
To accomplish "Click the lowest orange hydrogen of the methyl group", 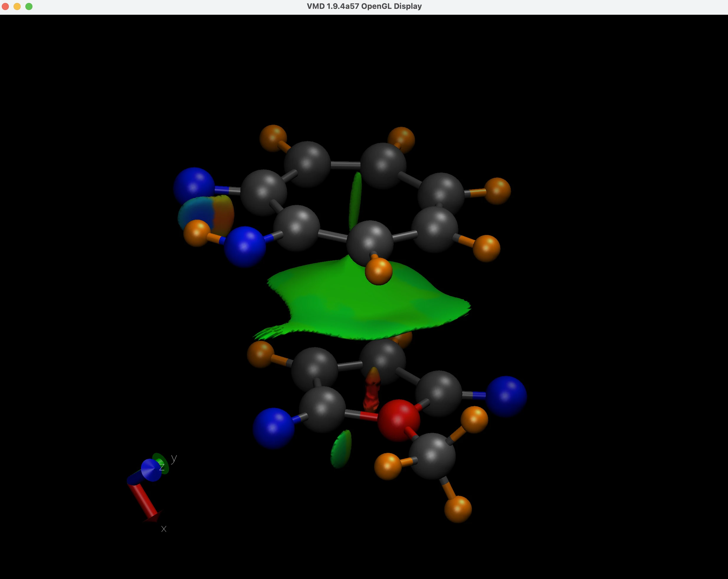I will click(x=458, y=509).
